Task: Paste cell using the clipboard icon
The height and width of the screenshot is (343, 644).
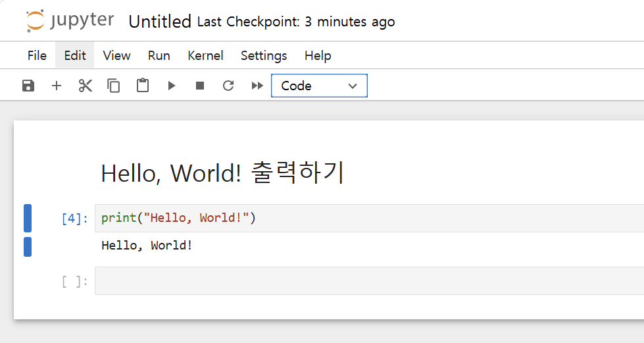Action: [x=143, y=86]
